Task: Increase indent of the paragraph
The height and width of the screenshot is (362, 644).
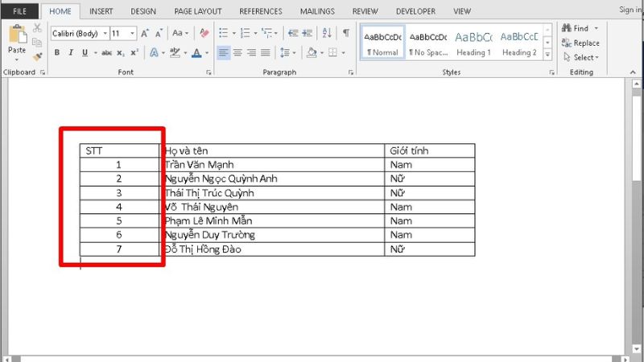Action: tap(308, 34)
